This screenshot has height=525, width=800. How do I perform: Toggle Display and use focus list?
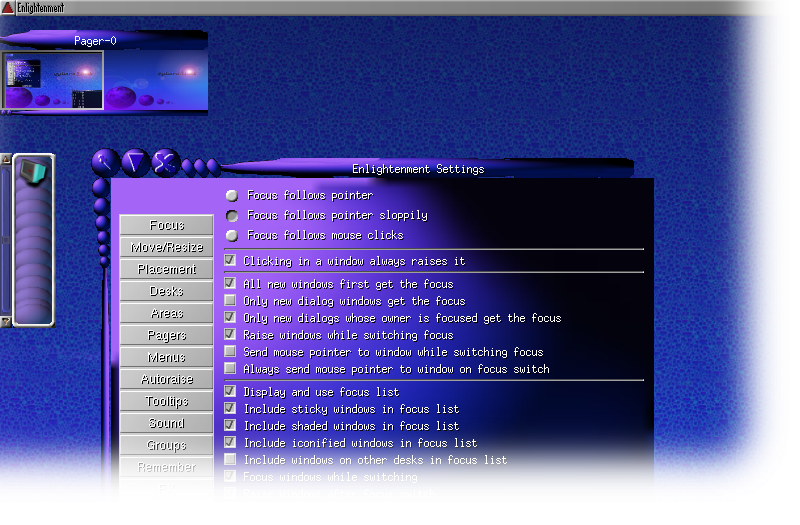pos(230,391)
